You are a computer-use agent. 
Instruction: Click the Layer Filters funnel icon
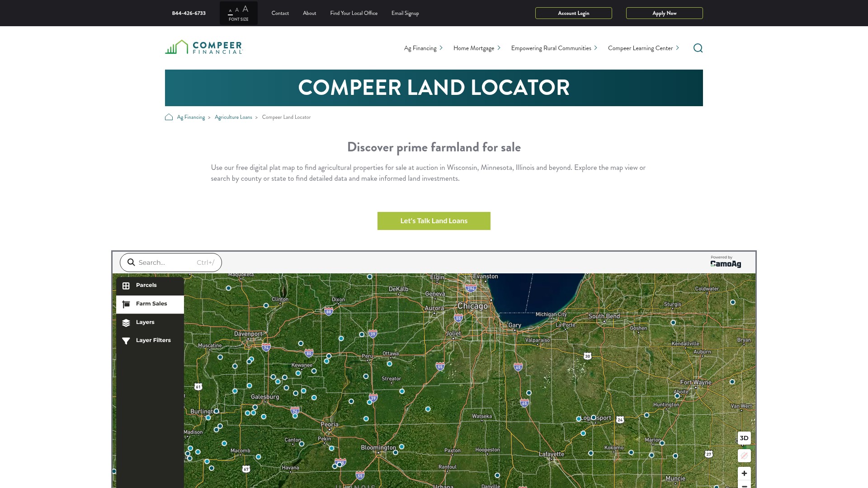126,341
